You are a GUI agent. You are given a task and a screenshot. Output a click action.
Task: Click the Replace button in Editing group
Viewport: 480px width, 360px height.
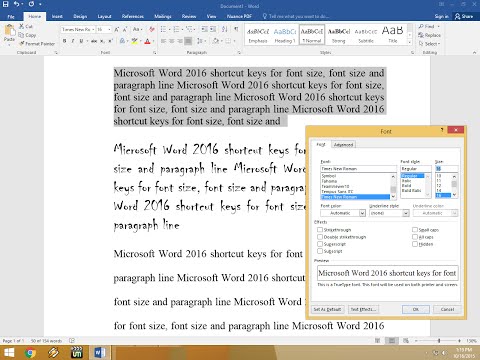[x=429, y=35]
